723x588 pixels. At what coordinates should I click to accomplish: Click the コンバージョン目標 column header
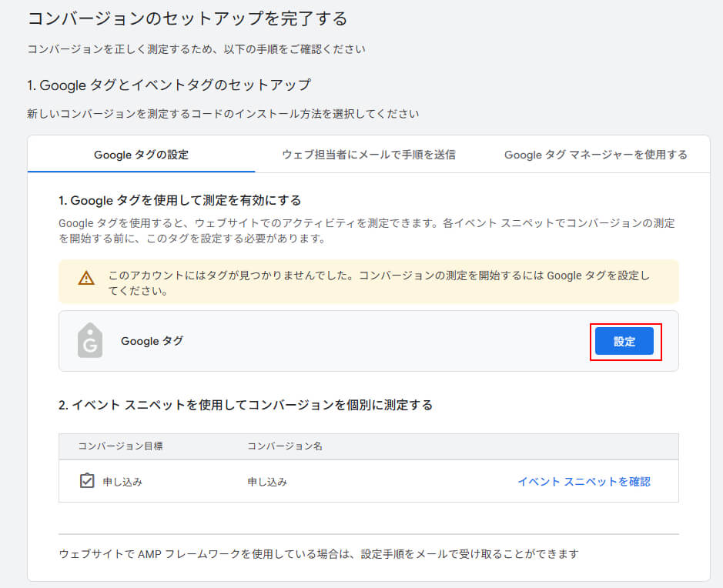[120, 446]
